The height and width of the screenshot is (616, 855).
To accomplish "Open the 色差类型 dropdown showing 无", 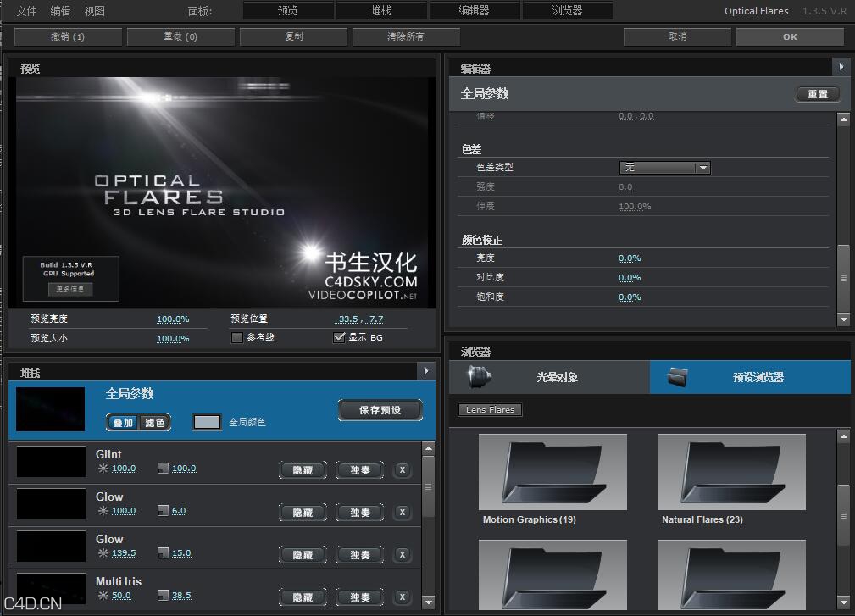I will (665, 168).
